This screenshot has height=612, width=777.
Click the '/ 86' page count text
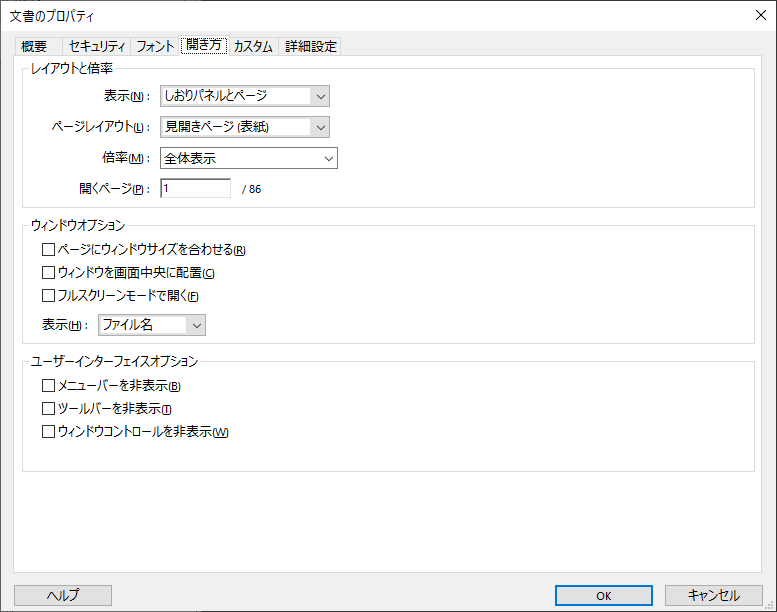[x=251, y=189]
